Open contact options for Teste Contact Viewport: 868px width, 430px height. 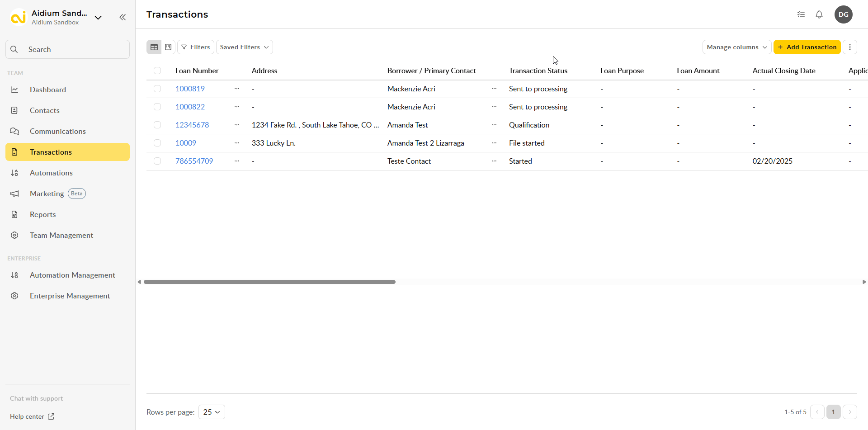[x=494, y=161]
